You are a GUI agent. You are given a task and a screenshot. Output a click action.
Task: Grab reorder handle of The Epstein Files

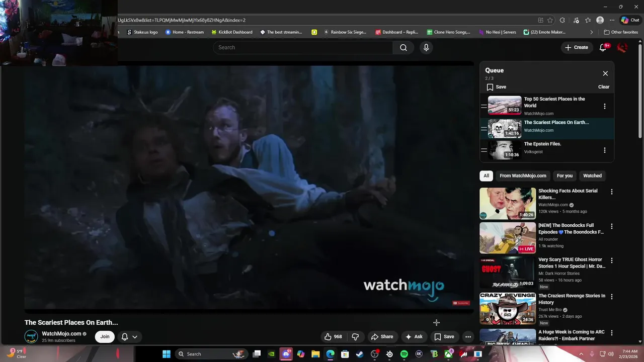click(x=484, y=150)
